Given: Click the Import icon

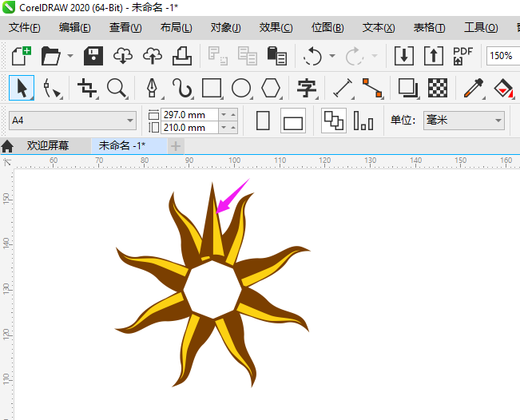Looking at the screenshot, I should pos(404,56).
